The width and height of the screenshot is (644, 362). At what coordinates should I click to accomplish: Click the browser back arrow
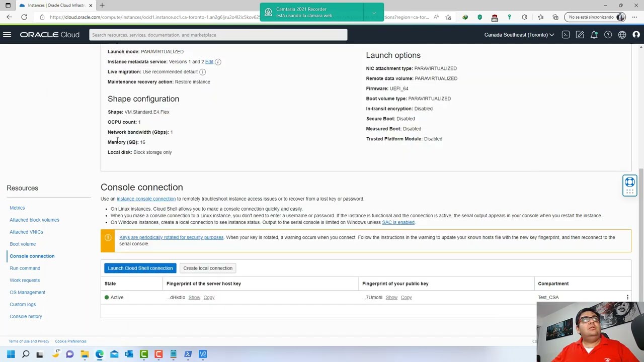[x=9, y=17]
